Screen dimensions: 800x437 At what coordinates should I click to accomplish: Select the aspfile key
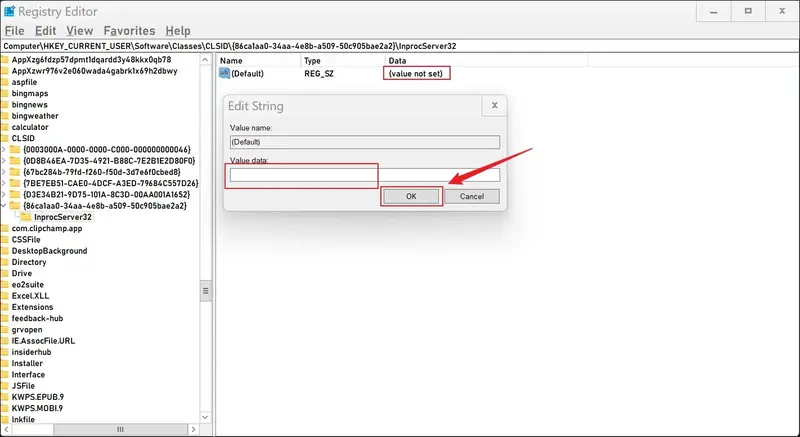click(x=24, y=82)
